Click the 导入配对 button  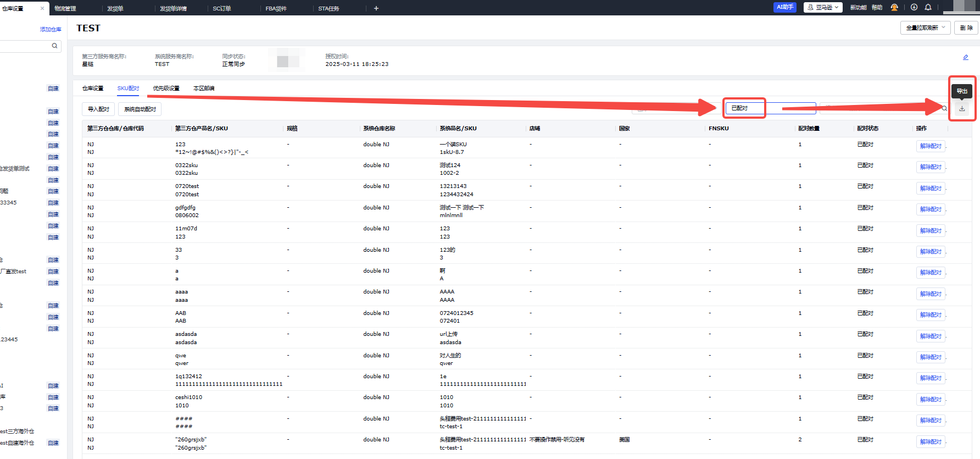98,109
